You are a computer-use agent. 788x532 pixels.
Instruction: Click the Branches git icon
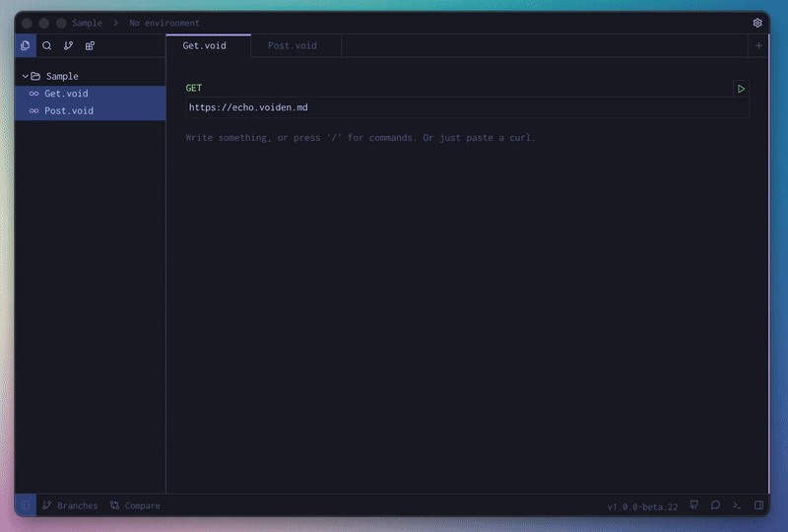(46, 504)
